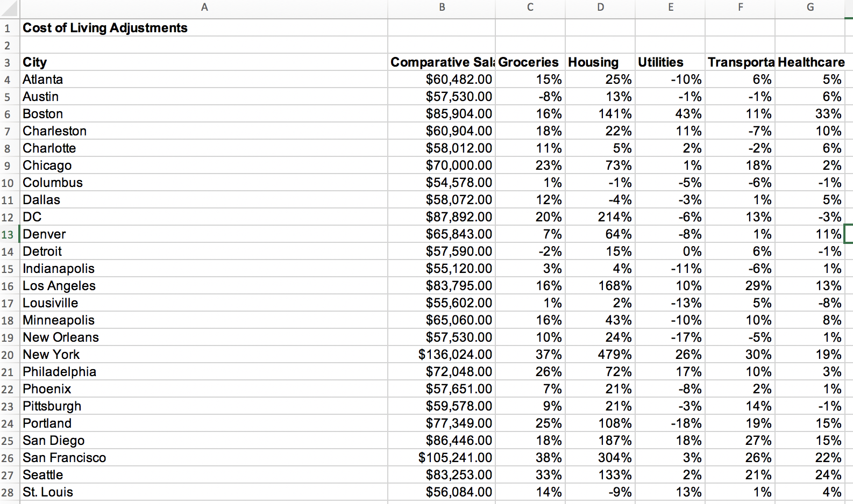Click the Charleston cell
Screen dimensions: 853x504
204,131
